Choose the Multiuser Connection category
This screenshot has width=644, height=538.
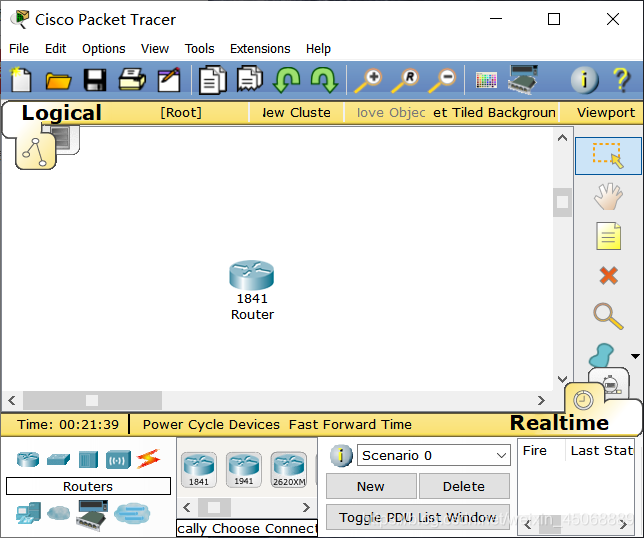click(132, 513)
